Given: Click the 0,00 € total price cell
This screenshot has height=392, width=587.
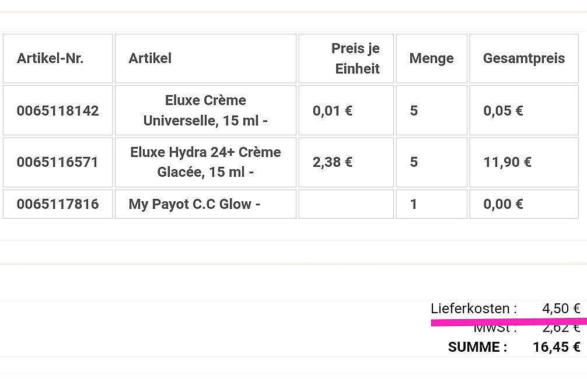Looking at the screenshot, I should 503,204.
